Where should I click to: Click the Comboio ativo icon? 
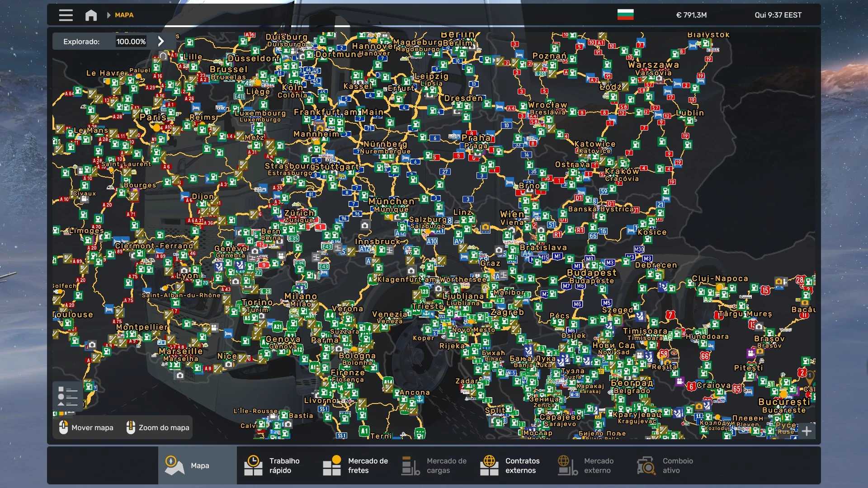tap(646, 465)
